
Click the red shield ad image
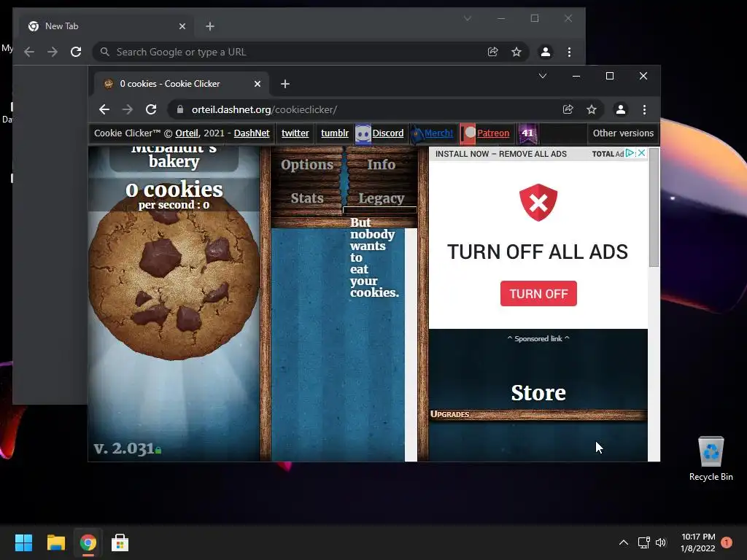(538, 203)
